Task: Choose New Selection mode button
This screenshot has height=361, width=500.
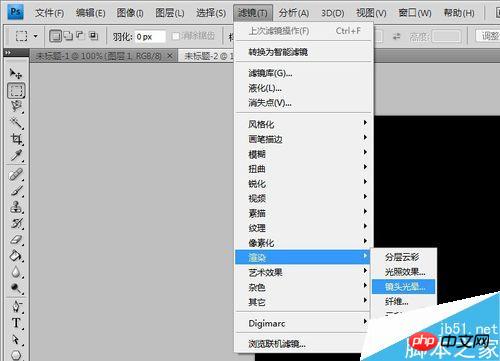Action: [x=55, y=36]
